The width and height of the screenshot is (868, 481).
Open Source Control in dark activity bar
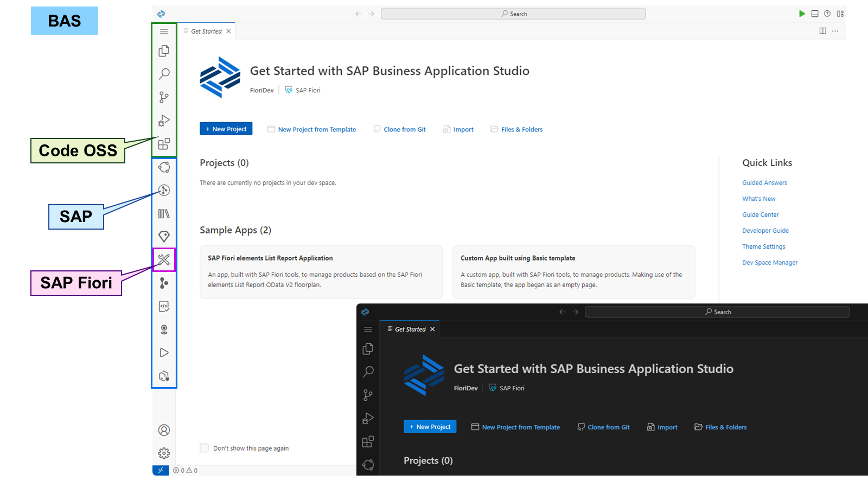click(368, 395)
